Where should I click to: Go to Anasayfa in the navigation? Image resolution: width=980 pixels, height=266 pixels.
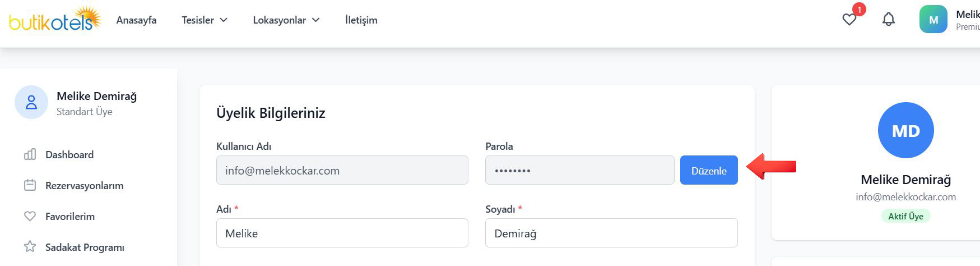coord(136,20)
